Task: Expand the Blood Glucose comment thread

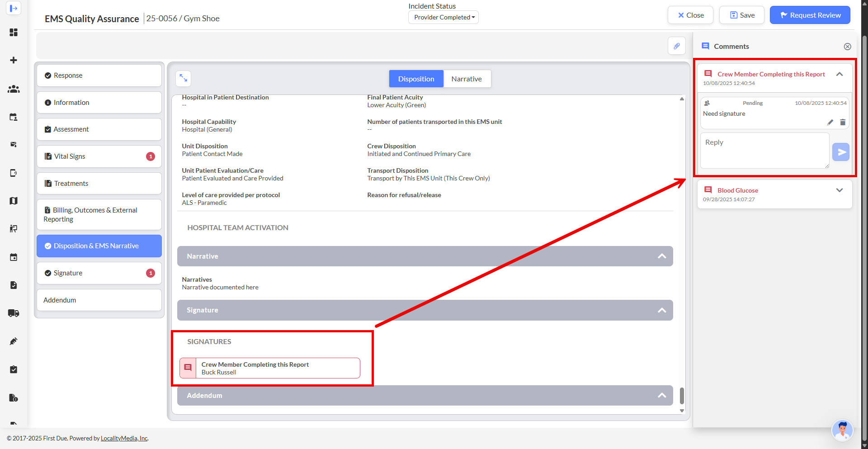Action: [839, 190]
